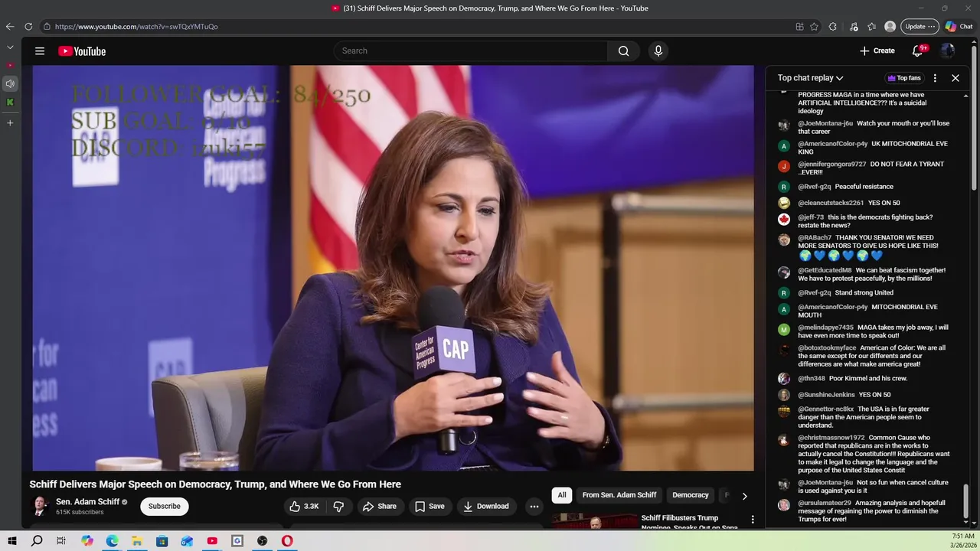Screen dimensions: 980x551
Task: Open browser extensions puzzle icon
Action: click(833, 27)
